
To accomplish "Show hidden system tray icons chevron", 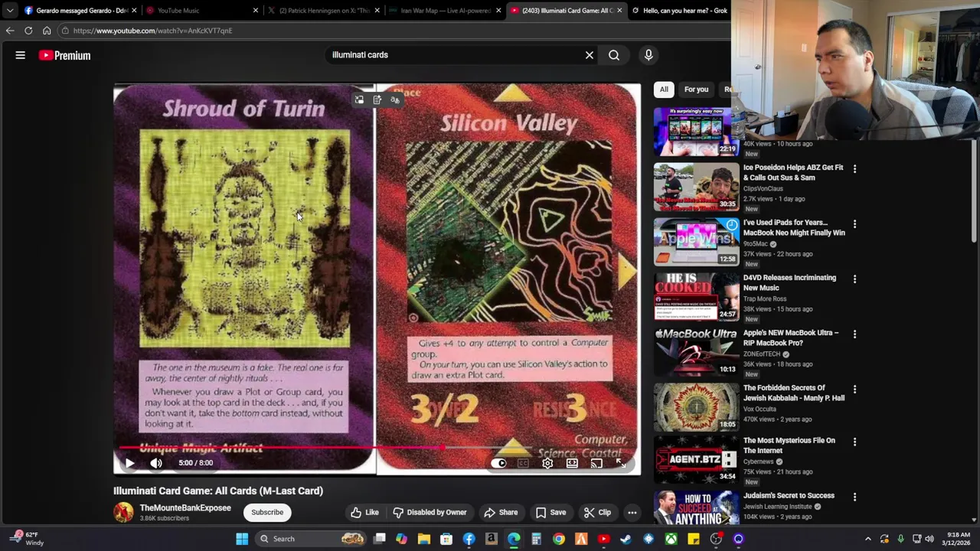I will (x=867, y=539).
